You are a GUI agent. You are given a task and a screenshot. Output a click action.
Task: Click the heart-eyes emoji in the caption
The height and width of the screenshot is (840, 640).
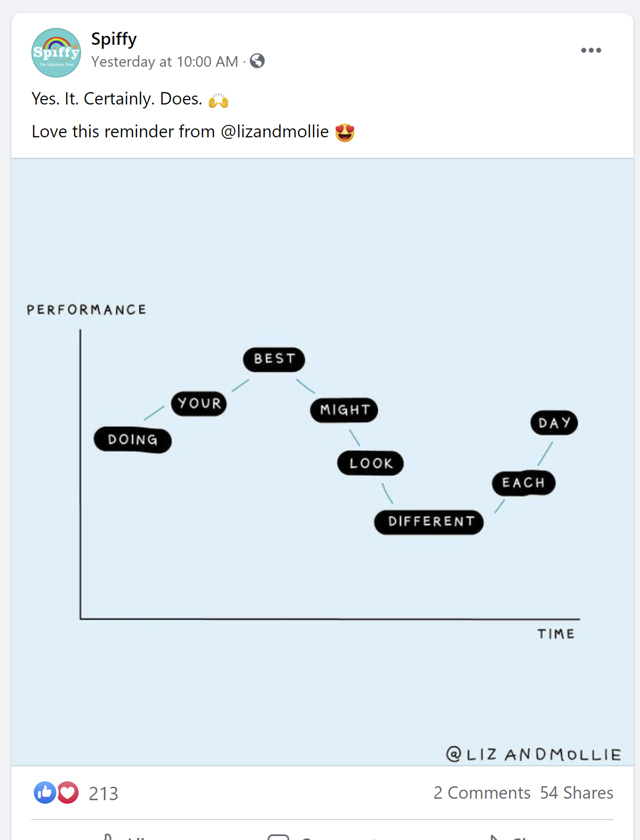[344, 132]
